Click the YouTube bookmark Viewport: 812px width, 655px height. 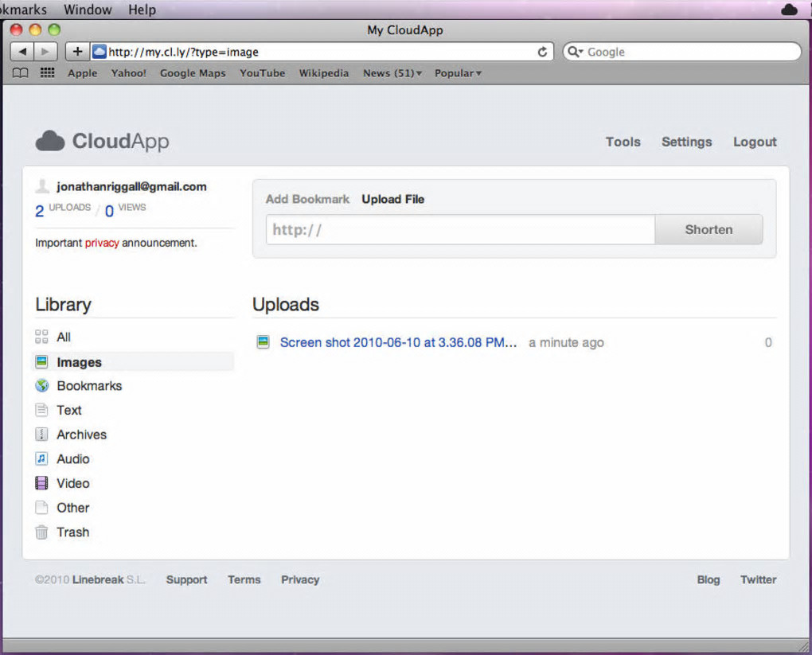coord(262,73)
